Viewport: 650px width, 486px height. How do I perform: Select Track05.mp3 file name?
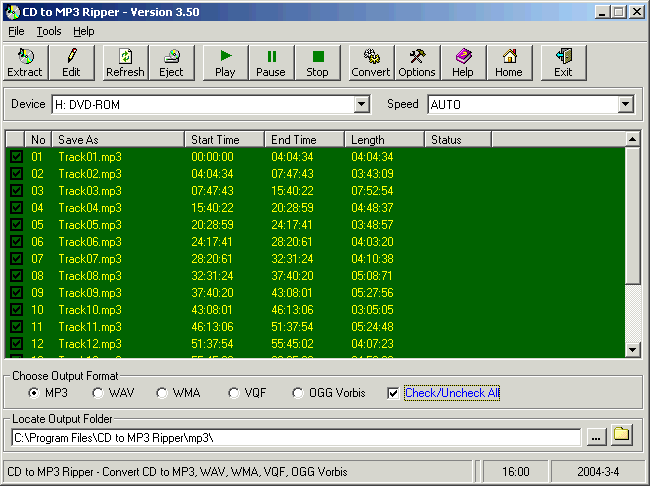click(90, 225)
